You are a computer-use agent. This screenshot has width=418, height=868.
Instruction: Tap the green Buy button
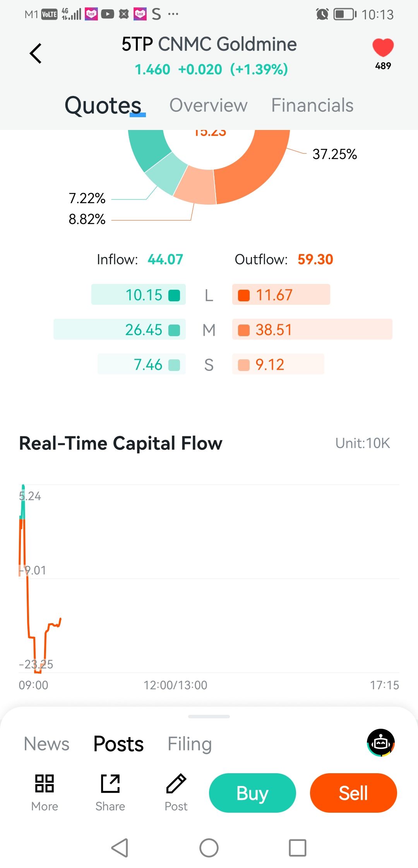252,793
